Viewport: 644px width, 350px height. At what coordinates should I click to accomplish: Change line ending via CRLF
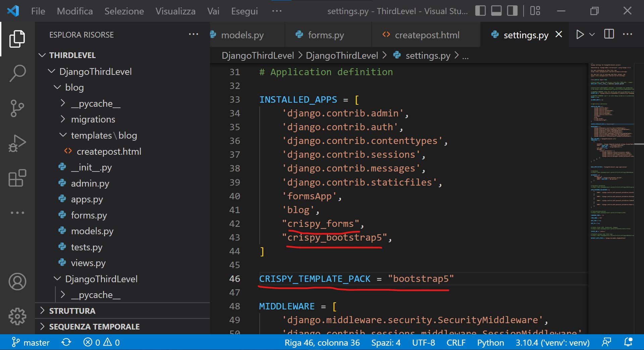pyautogui.click(x=456, y=342)
